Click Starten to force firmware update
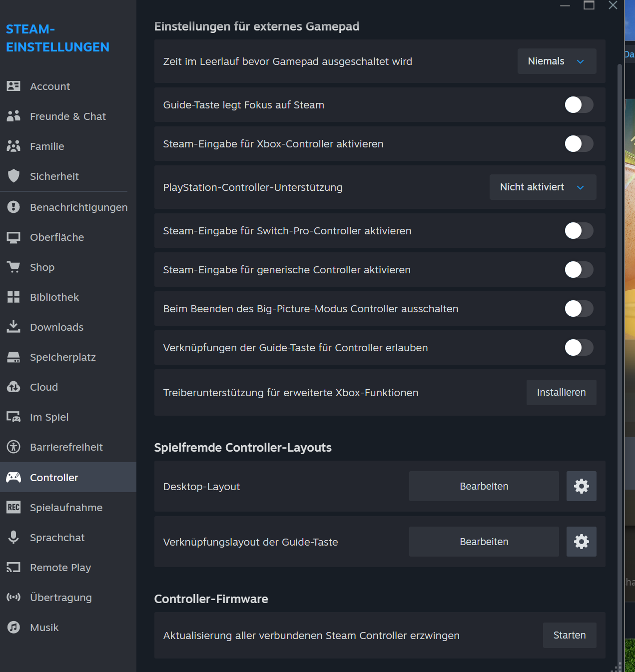Image resolution: width=635 pixels, height=672 pixels. point(570,636)
